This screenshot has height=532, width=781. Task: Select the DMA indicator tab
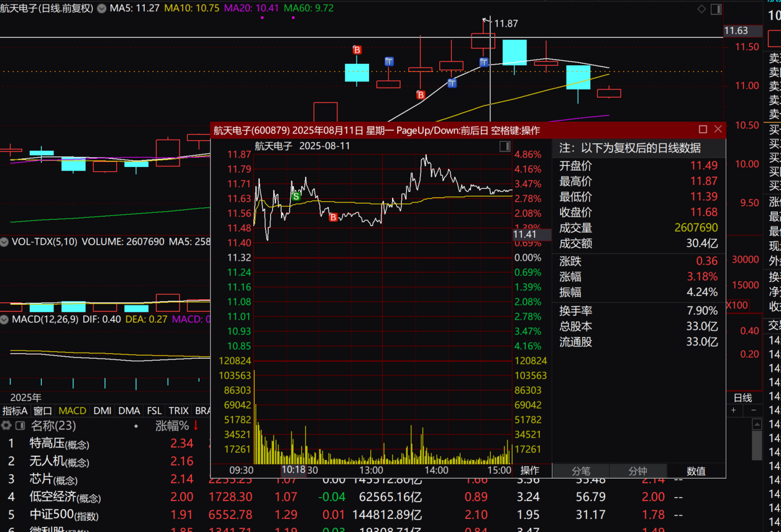click(x=129, y=411)
